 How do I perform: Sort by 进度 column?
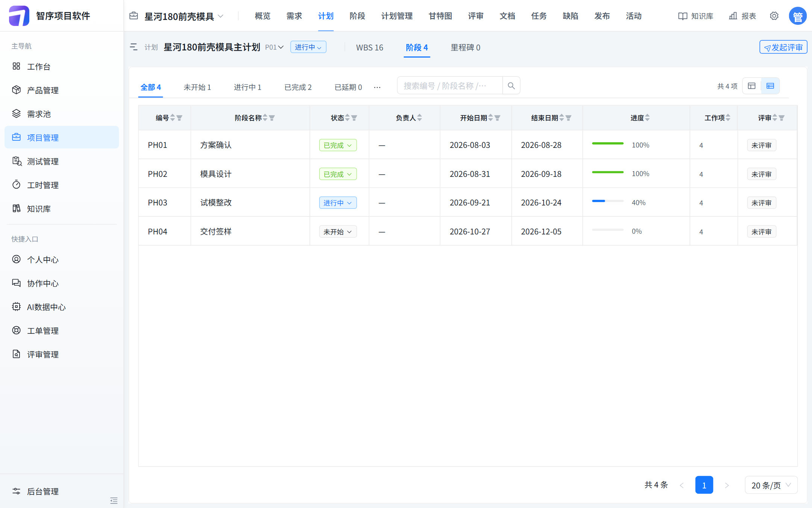pos(647,118)
